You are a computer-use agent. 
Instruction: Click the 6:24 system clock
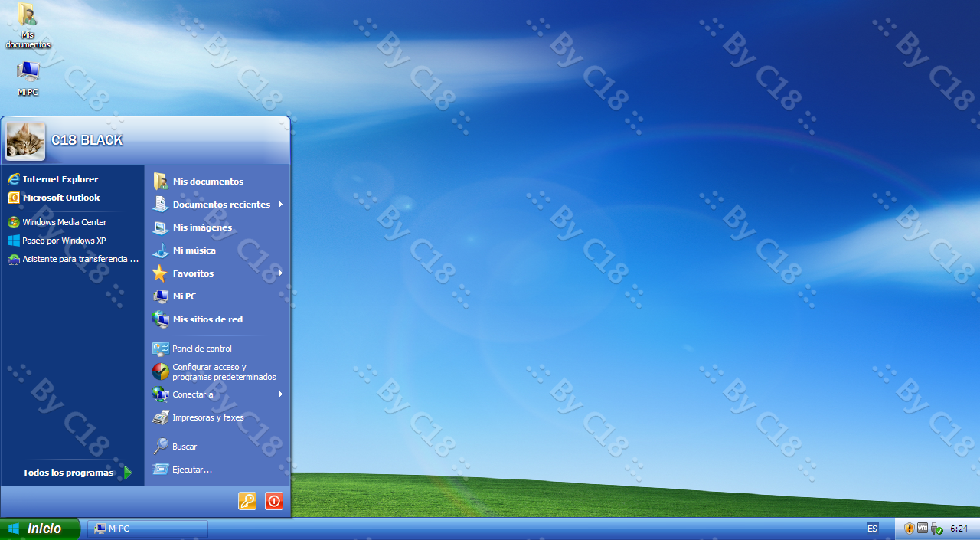pyautogui.click(x=959, y=529)
